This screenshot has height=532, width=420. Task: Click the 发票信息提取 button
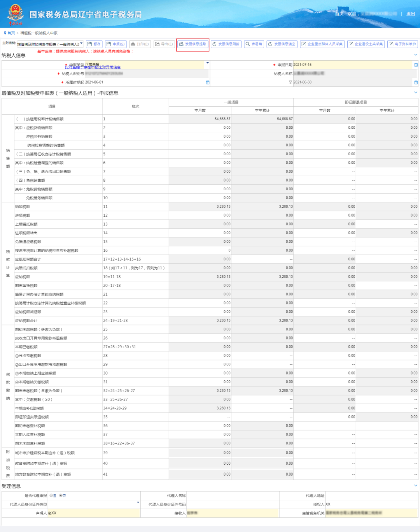192,44
